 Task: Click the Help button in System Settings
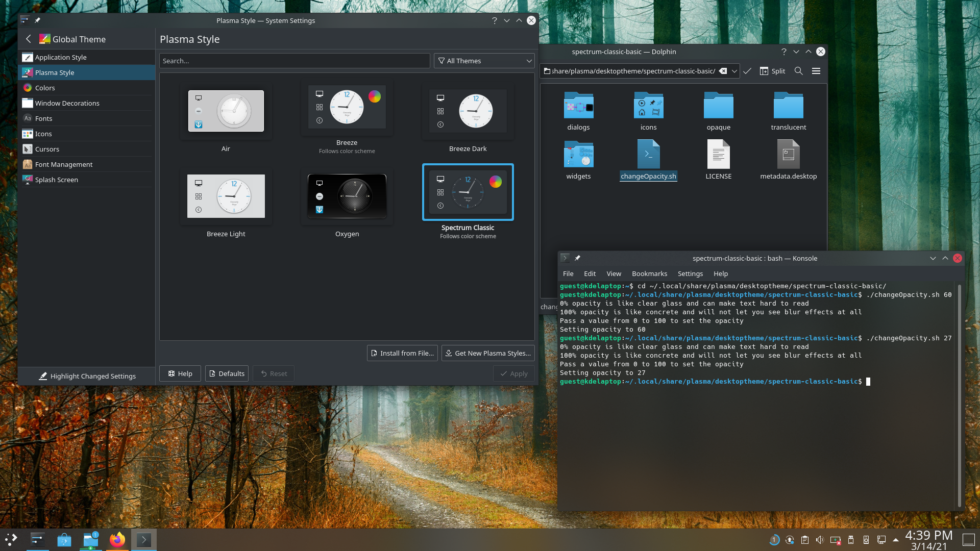(x=180, y=373)
